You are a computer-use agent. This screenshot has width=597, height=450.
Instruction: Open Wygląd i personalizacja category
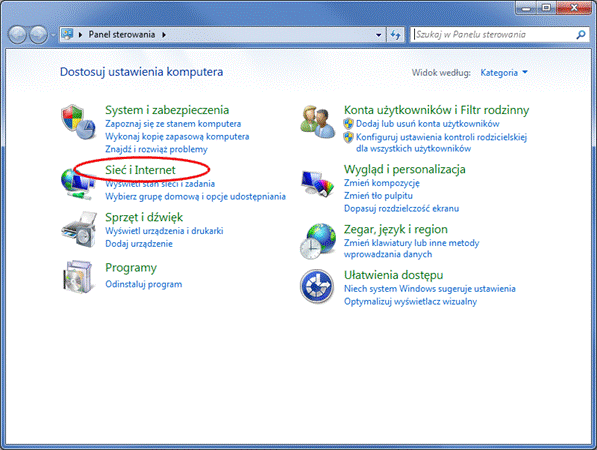[404, 169]
